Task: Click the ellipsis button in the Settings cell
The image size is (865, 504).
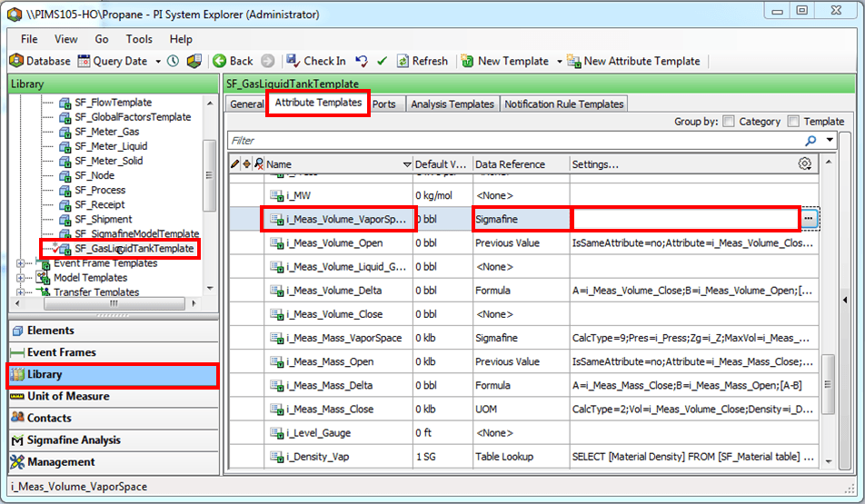Action: [x=809, y=219]
